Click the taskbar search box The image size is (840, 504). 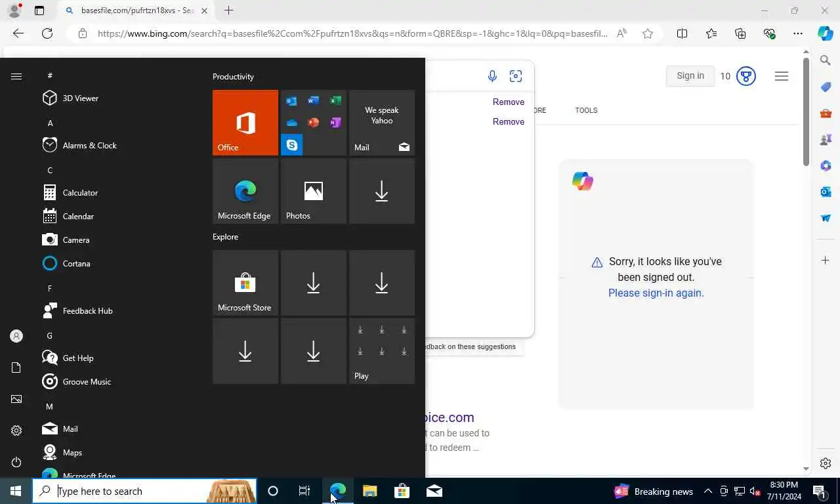(x=144, y=491)
